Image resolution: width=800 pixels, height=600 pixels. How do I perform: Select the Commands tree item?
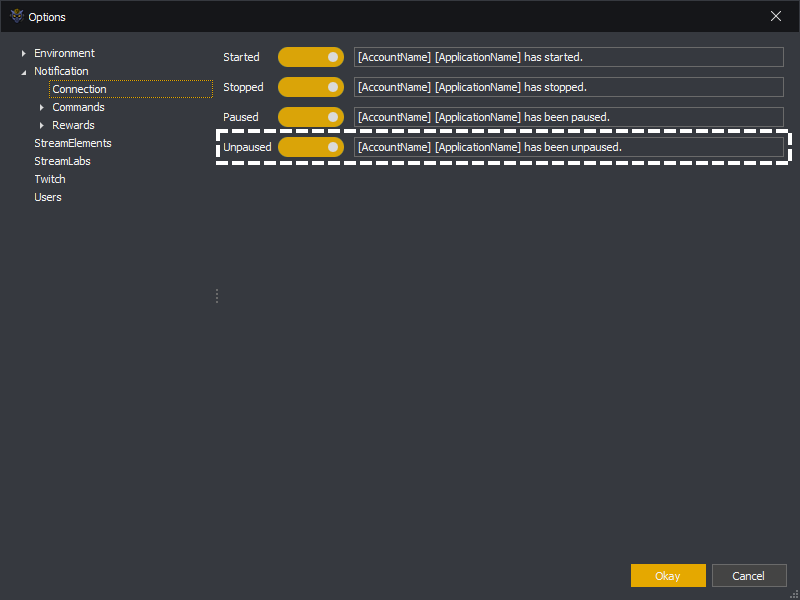pyautogui.click(x=78, y=107)
